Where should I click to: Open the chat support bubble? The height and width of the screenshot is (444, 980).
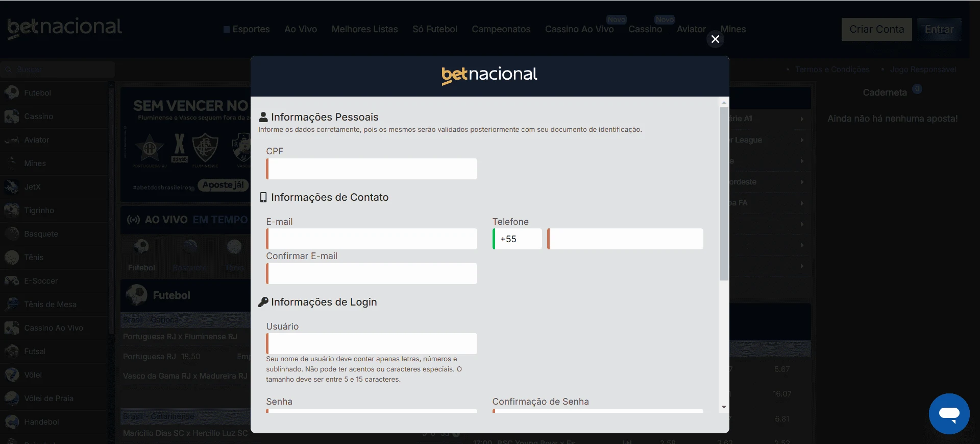(949, 413)
